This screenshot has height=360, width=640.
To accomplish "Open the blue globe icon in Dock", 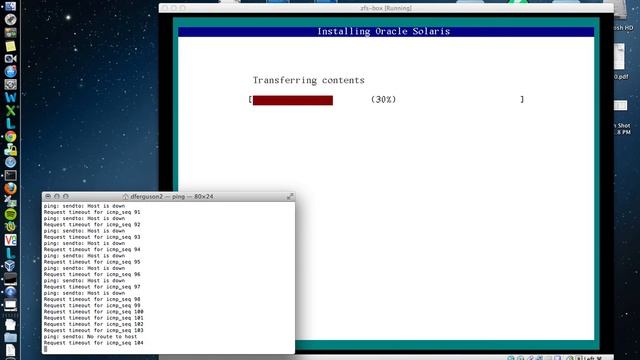I will pyautogui.click(x=11, y=292).
